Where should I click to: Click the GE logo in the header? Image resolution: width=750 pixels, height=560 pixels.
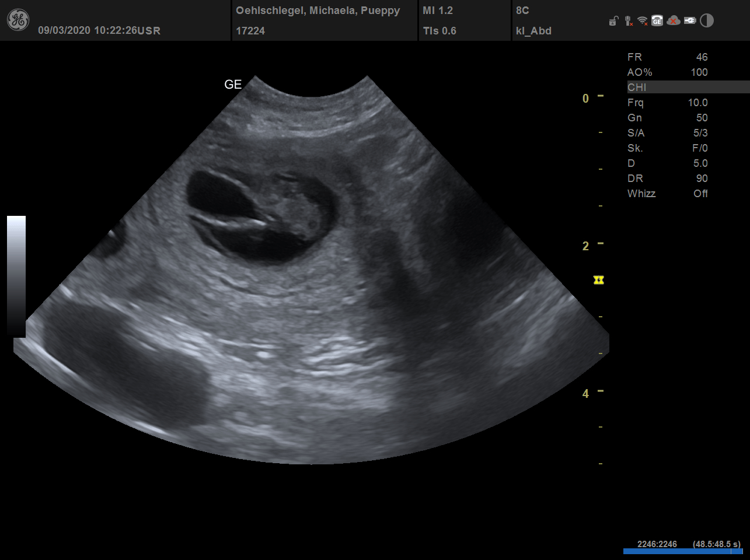click(x=18, y=20)
